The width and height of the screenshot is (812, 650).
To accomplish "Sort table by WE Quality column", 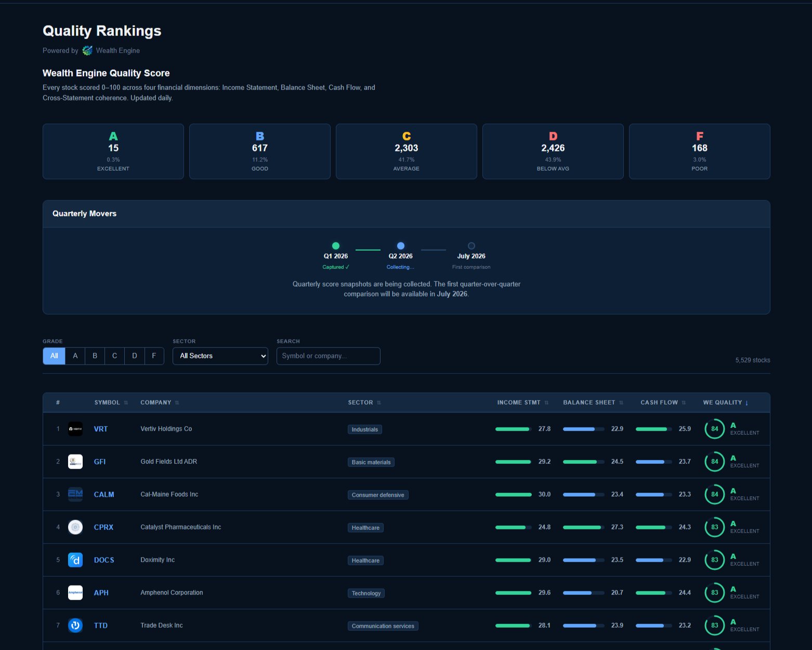I will 725,402.
